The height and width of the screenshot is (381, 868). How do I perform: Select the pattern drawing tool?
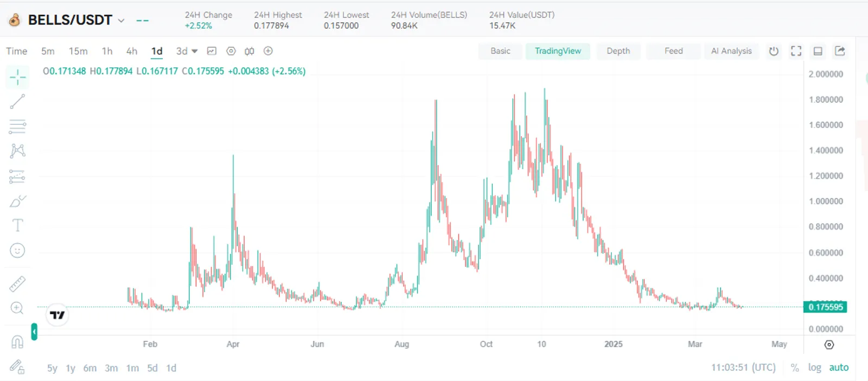click(x=17, y=151)
